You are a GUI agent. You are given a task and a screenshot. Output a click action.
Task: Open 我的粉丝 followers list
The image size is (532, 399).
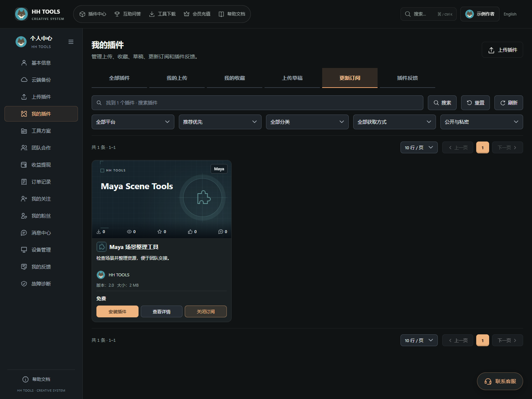(x=41, y=216)
